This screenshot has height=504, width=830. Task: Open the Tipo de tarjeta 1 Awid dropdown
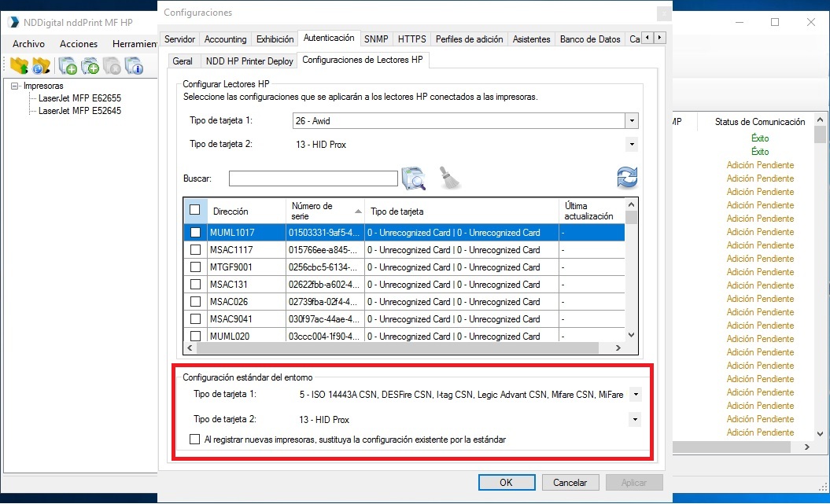632,120
